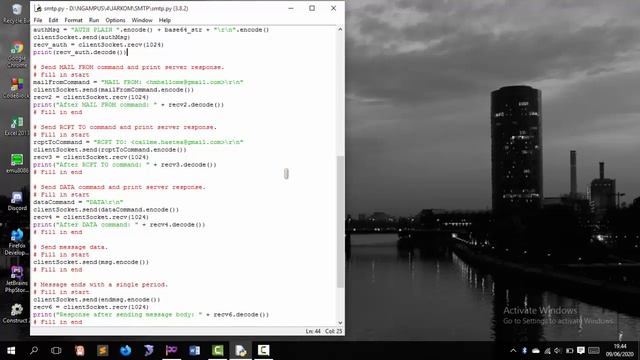Open battery status tray icon
This screenshot has height=360, width=640.
tap(569, 351)
